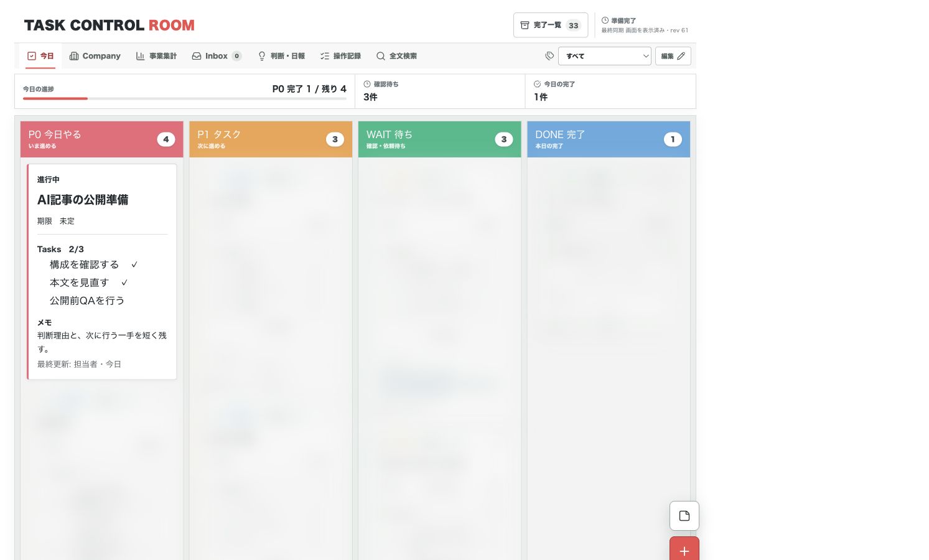The image size is (929, 560).
Task: Click the pencil icon in 編集 button
Action: (x=681, y=56)
